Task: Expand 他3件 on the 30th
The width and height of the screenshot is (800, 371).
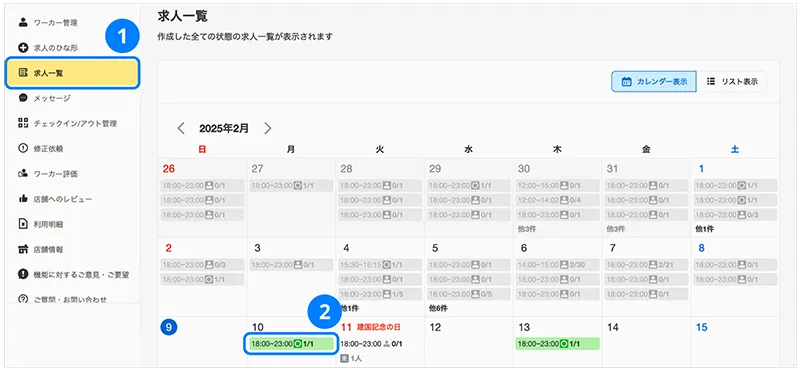Action: coord(527,229)
